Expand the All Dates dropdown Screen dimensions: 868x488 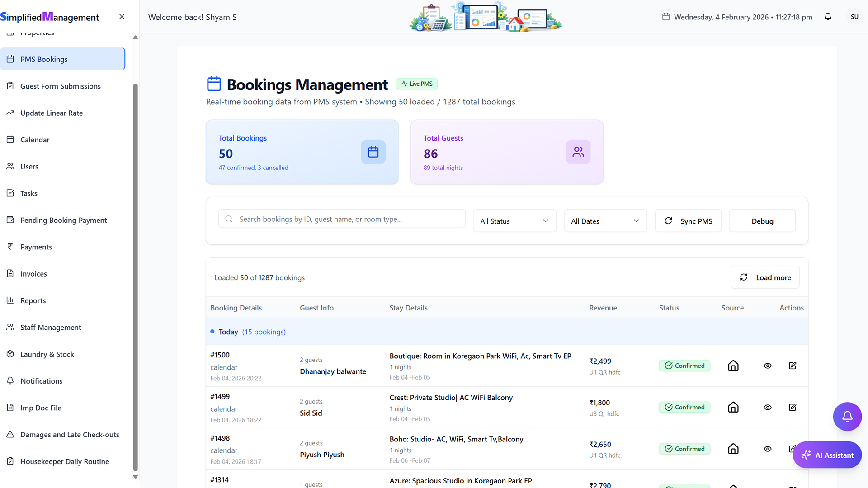[x=605, y=221]
